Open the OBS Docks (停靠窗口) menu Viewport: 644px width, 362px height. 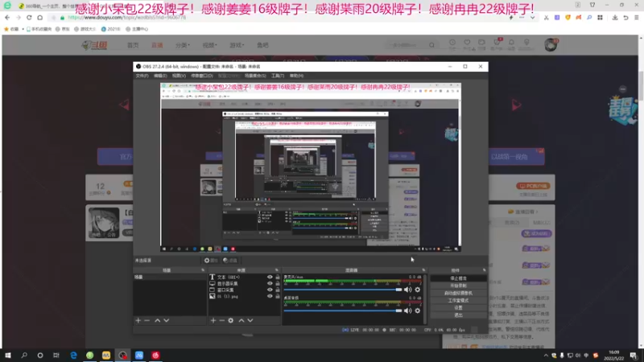(202, 76)
